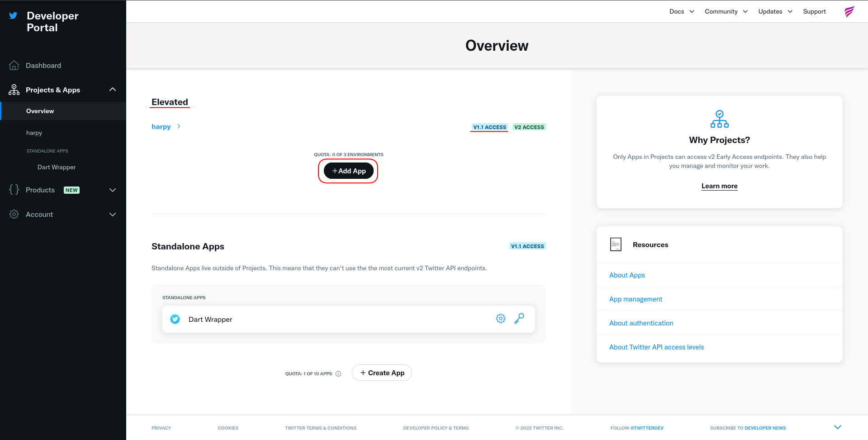Expand the footer chevron

(x=838, y=427)
